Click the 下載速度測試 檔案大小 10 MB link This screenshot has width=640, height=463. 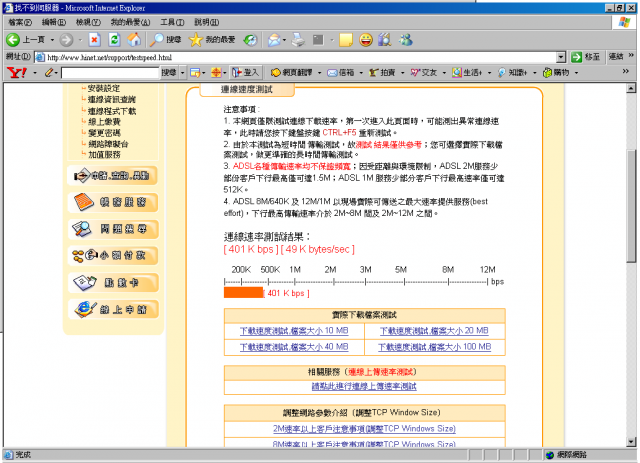294,330
